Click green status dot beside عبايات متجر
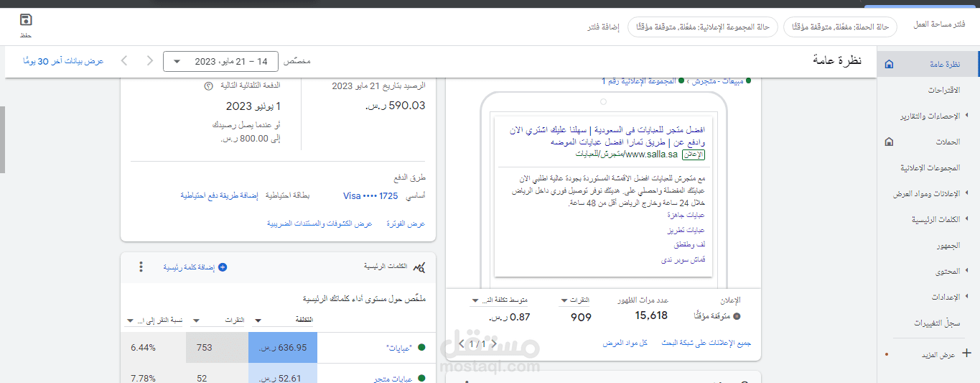980x383 pixels. (421, 378)
